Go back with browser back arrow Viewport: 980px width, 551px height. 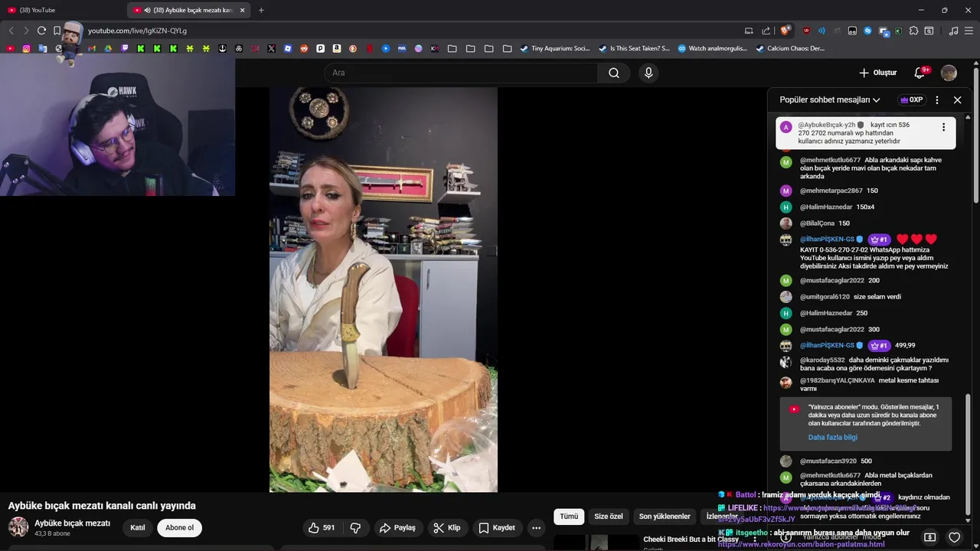(x=11, y=31)
